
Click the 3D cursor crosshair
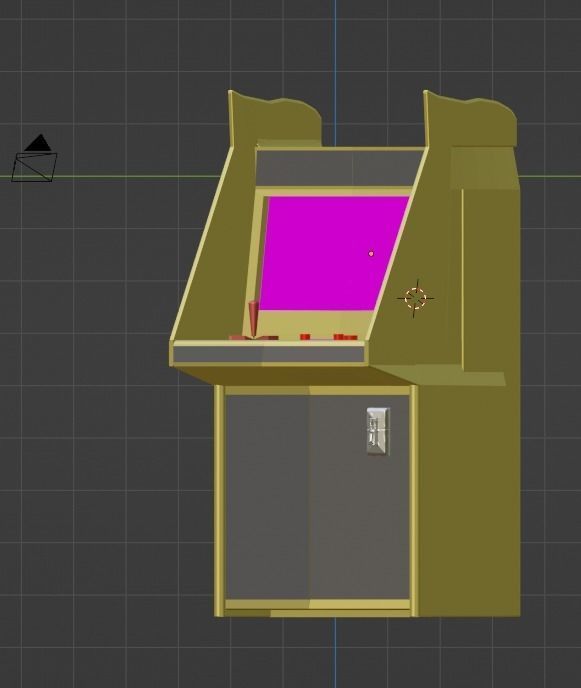point(415,298)
